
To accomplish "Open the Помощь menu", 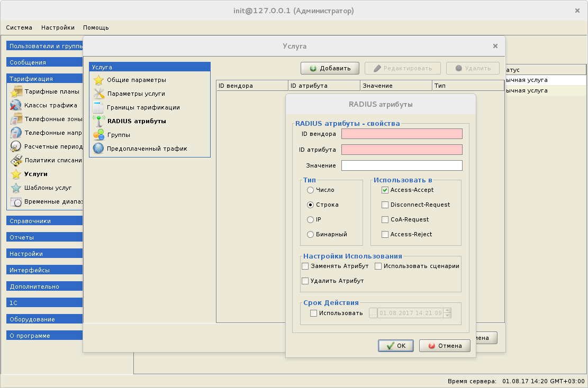I will pyautogui.click(x=96, y=27).
